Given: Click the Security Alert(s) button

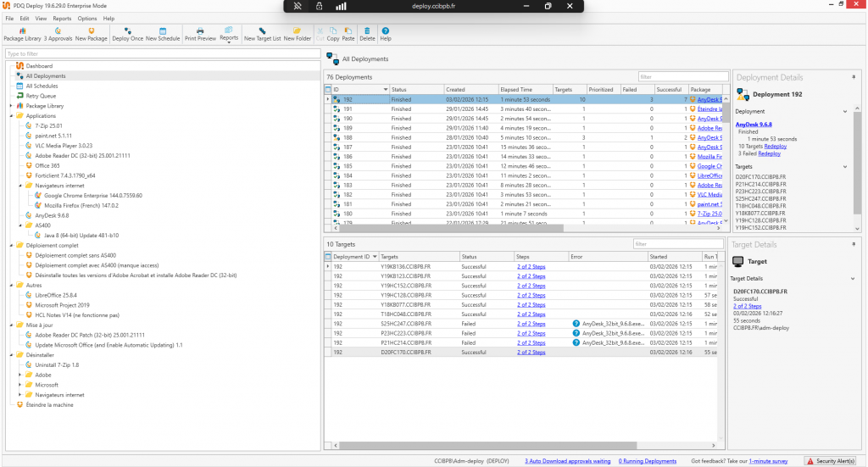Looking at the screenshot, I should 831,461.
